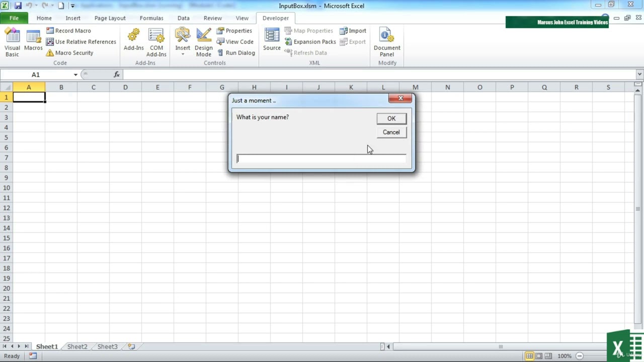Click the 100% zoom level
Screen dimensions: 644x362
point(565,356)
